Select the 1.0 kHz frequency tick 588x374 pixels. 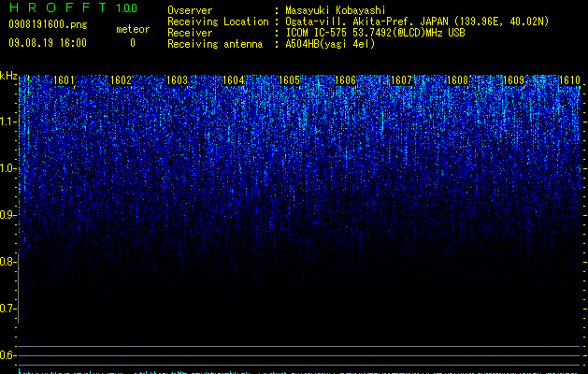tap(7, 168)
